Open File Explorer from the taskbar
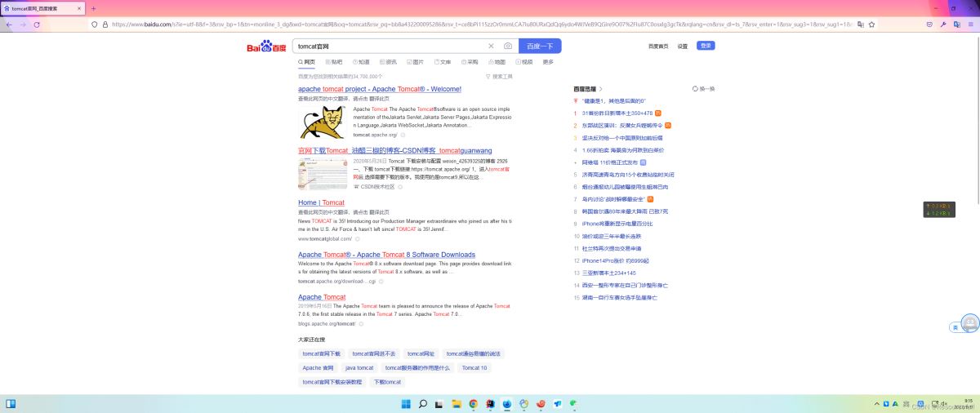 pyautogui.click(x=456, y=403)
